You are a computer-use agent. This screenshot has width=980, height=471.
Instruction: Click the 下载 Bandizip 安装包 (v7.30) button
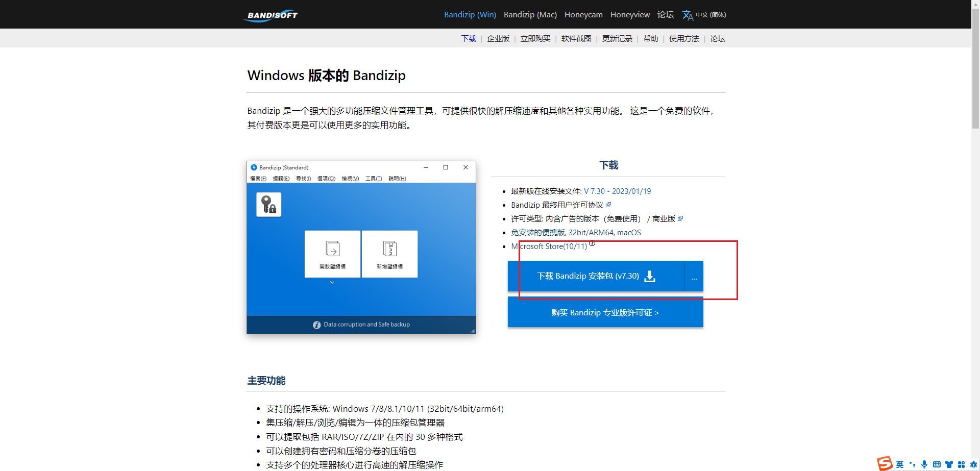click(x=588, y=276)
